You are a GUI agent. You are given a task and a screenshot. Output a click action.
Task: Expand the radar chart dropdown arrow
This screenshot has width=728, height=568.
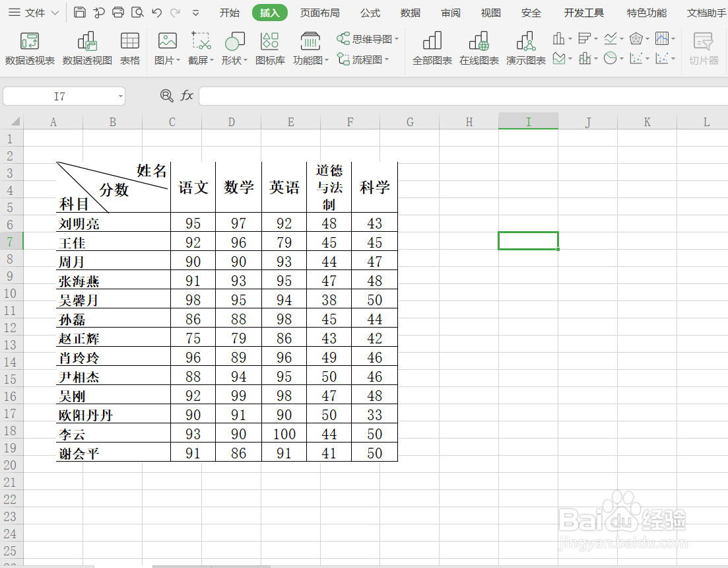pyautogui.click(x=647, y=38)
